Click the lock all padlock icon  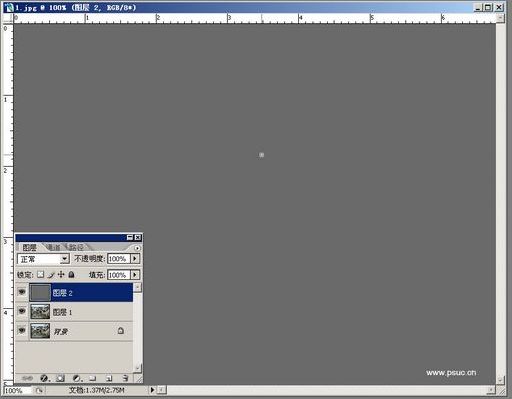click(71, 275)
